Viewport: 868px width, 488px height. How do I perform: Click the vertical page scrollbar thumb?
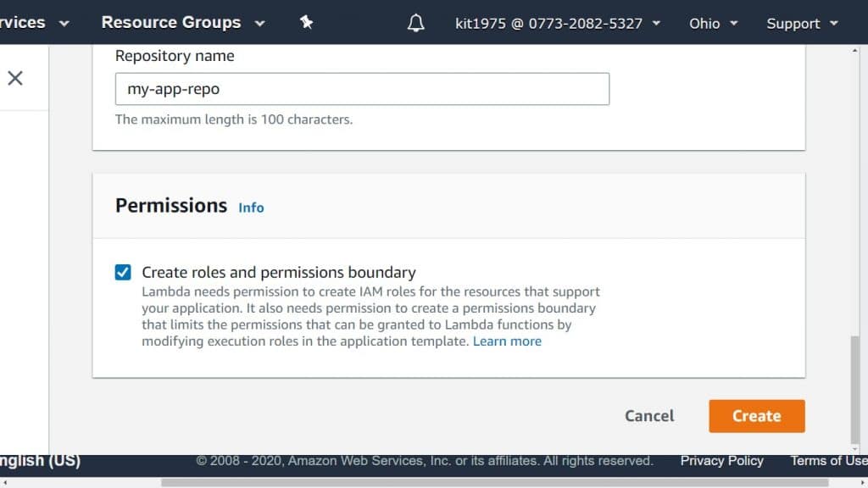coord(854,390)
